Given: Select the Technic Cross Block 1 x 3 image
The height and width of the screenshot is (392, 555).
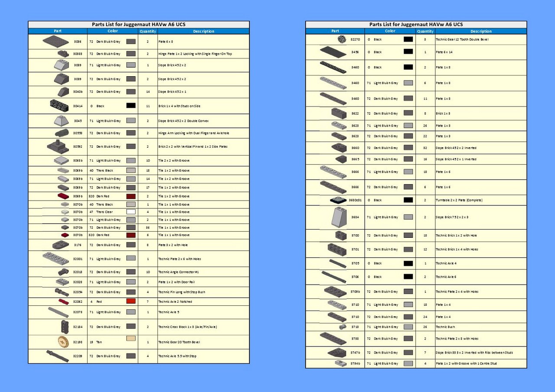Looking at the screenshot, I should pyautogui.click(x=65, y=327).
